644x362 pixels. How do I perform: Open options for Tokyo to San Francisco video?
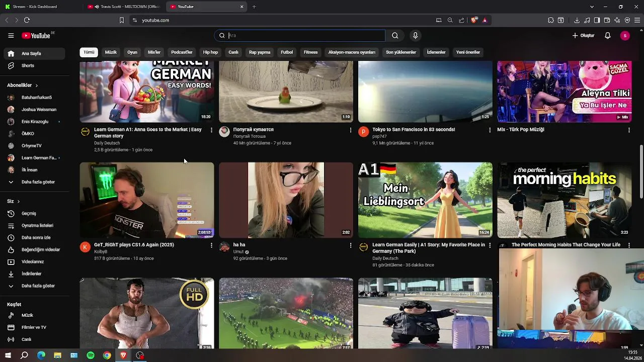(490, 130)
